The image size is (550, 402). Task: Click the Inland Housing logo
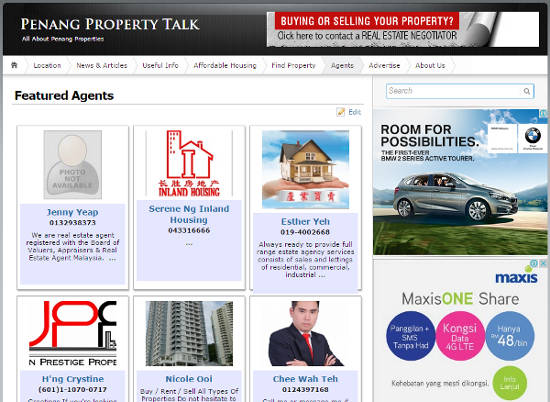coord(189,163)
